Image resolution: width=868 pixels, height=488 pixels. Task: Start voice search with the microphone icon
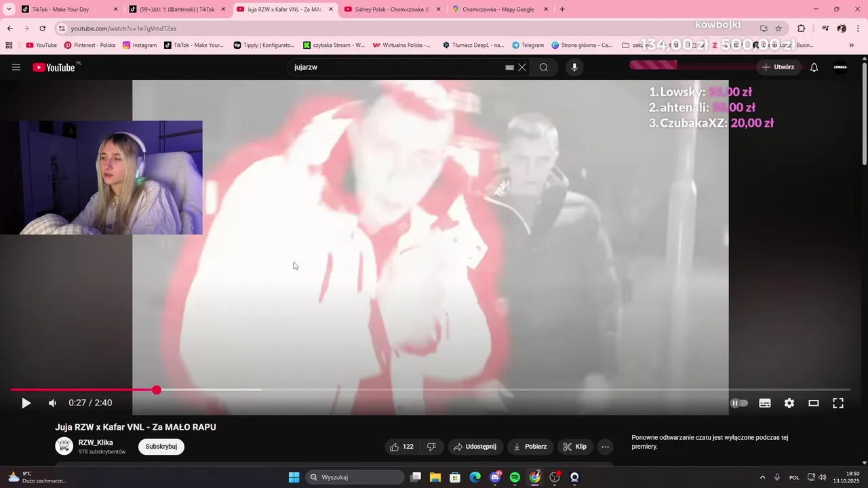click(574, 67)
